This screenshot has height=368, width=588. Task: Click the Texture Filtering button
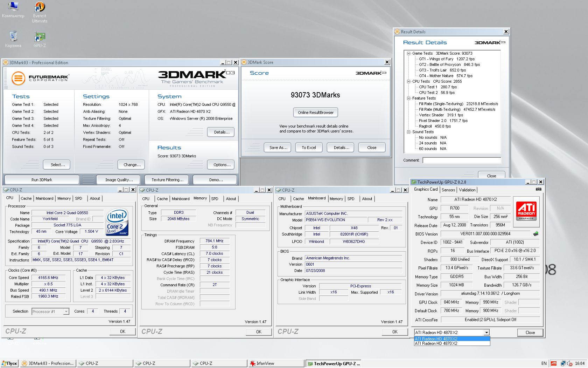[167, 180]
